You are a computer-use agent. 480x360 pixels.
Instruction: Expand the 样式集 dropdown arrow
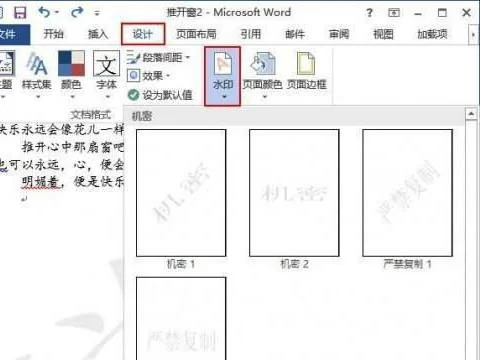[x=38, y=97]
